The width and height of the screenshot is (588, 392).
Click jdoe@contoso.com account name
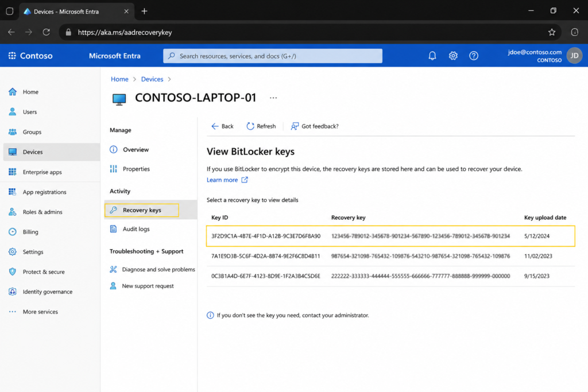(x=535, y=52)
